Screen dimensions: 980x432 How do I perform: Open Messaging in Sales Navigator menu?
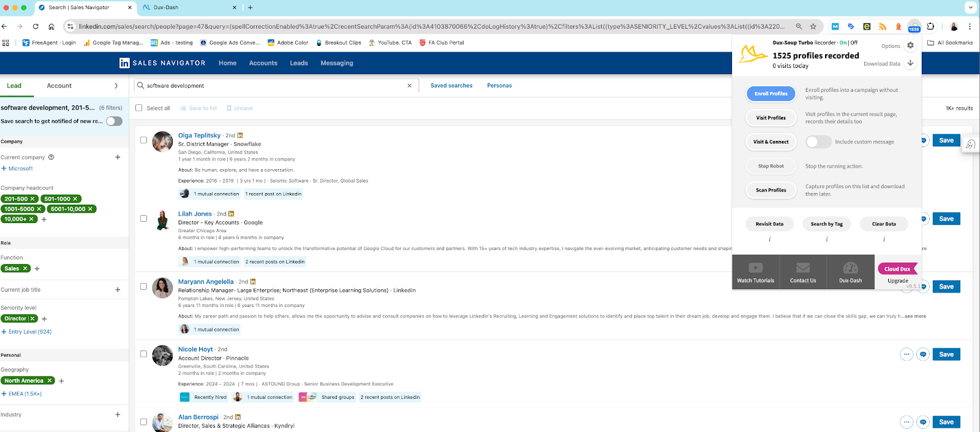point(337,63)
